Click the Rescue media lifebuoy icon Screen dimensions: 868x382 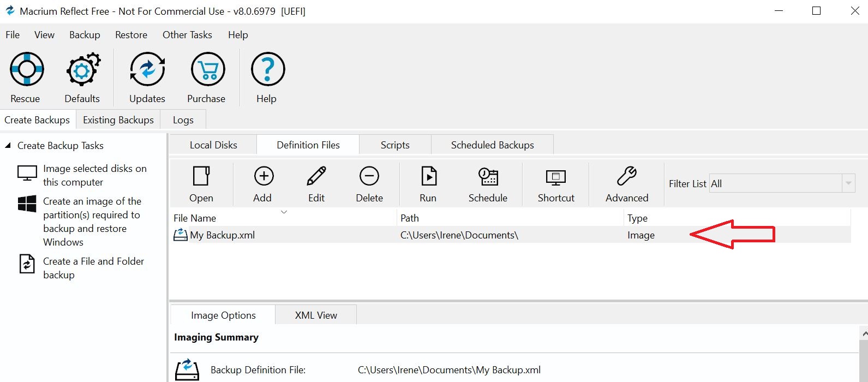26,70
